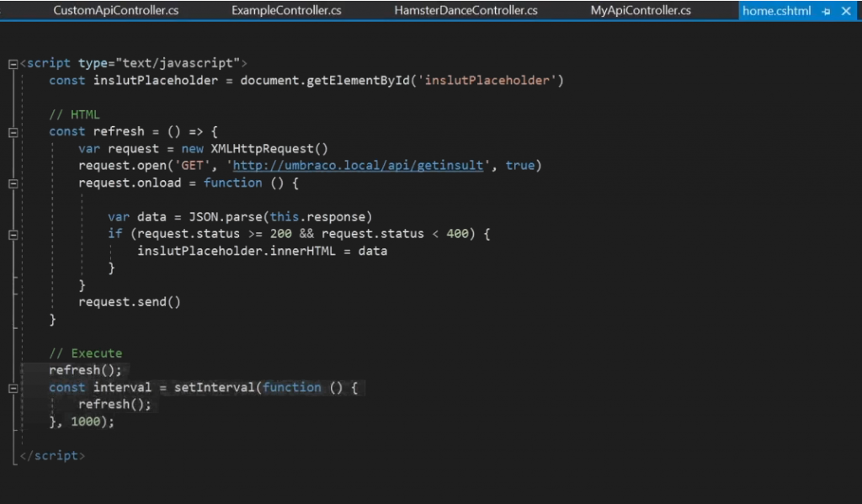The image size is (862, 504).
Task: Click the request.send() line
Action: click(130, 302)
